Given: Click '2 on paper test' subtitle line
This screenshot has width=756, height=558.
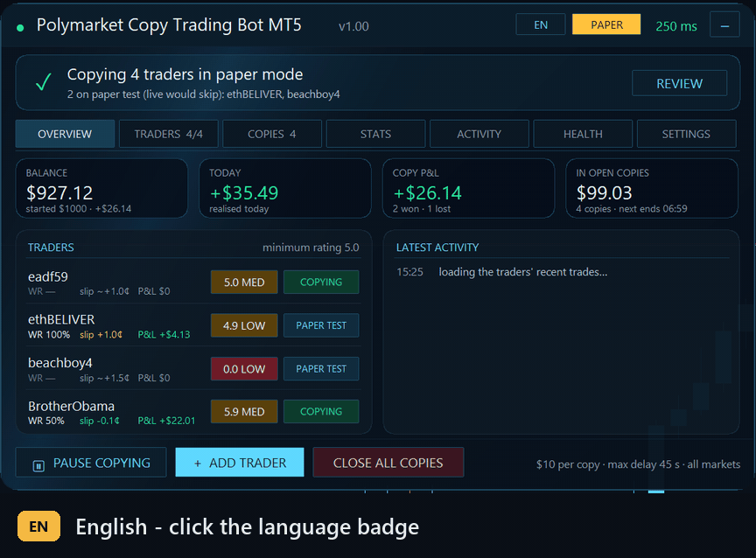Looking at the screenshot, I should [x=204, y=94].
